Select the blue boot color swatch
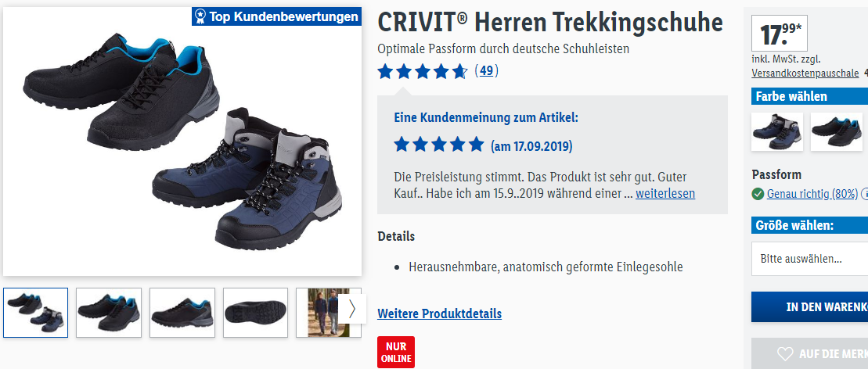Image resolution: width=868 pixels, height=369 pixels. 776,131
